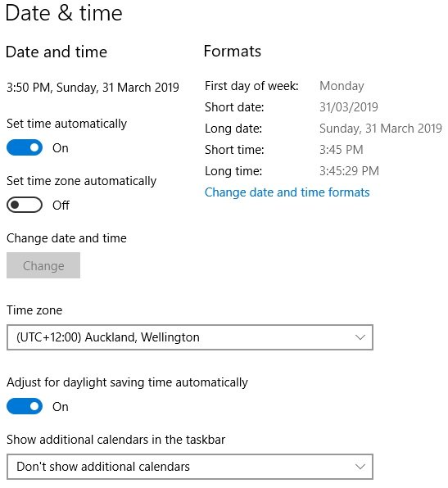Click the Formats section heading
The image size is (448, 488).
click(x=233, y=51)
